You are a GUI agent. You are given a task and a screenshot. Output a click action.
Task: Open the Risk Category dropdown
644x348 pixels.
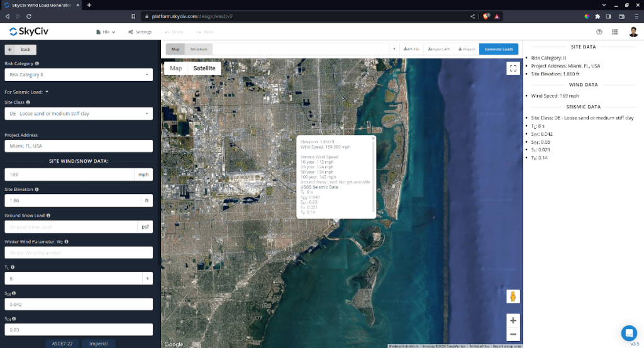(79, 75)
